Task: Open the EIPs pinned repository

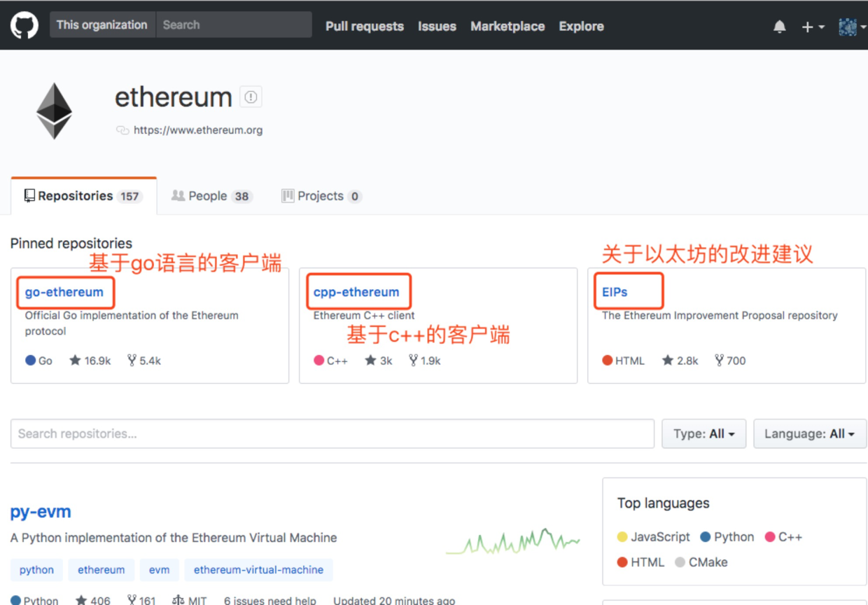Action: tap(615, 292)
